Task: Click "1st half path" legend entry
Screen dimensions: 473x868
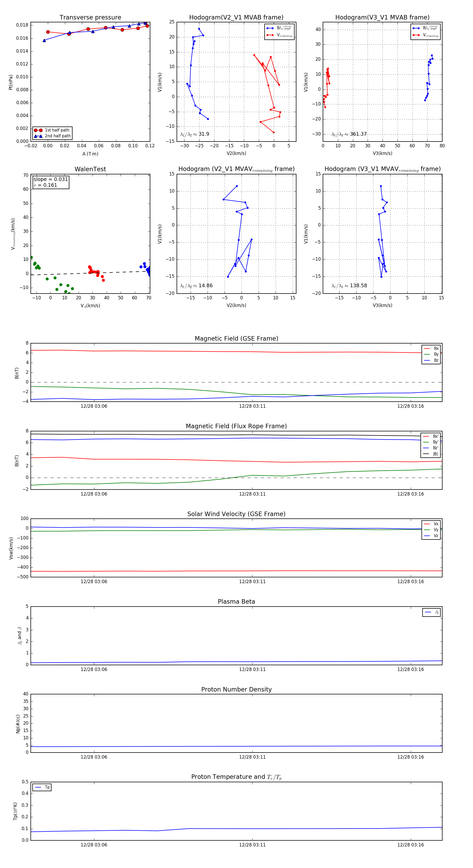Action: coord(53,130)
